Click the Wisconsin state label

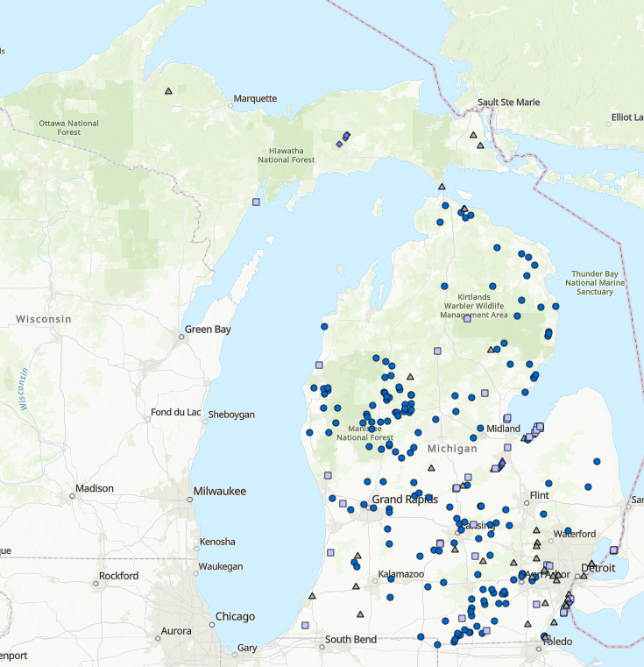pos(44,319)
